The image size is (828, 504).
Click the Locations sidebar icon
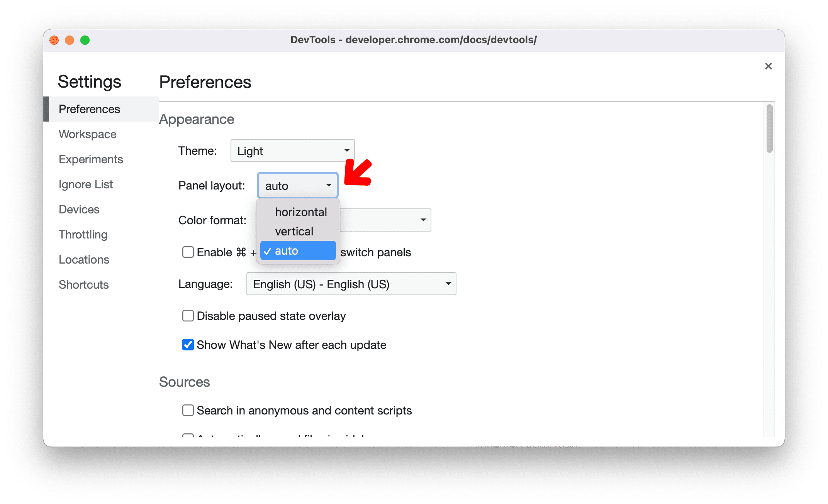[83, 259]
